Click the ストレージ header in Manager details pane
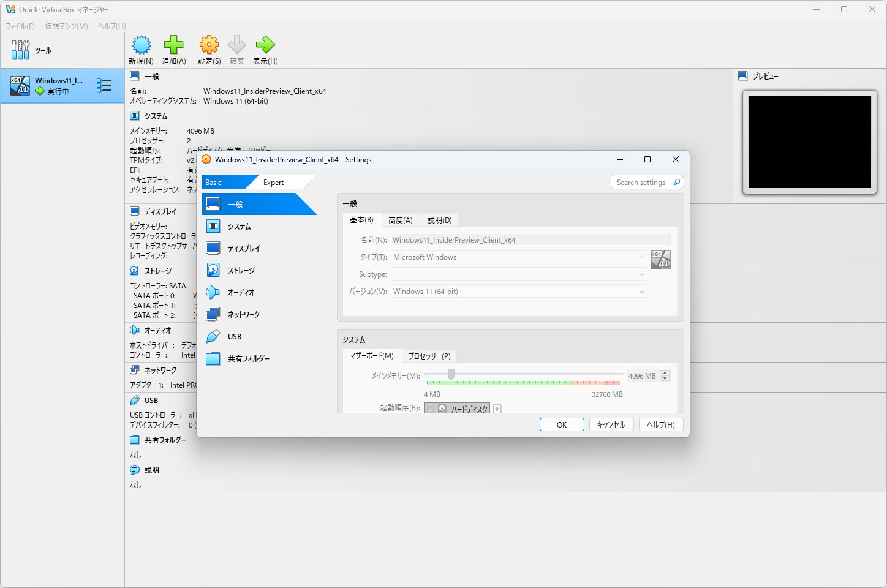887x588 pixels. (x=158, y=271)
